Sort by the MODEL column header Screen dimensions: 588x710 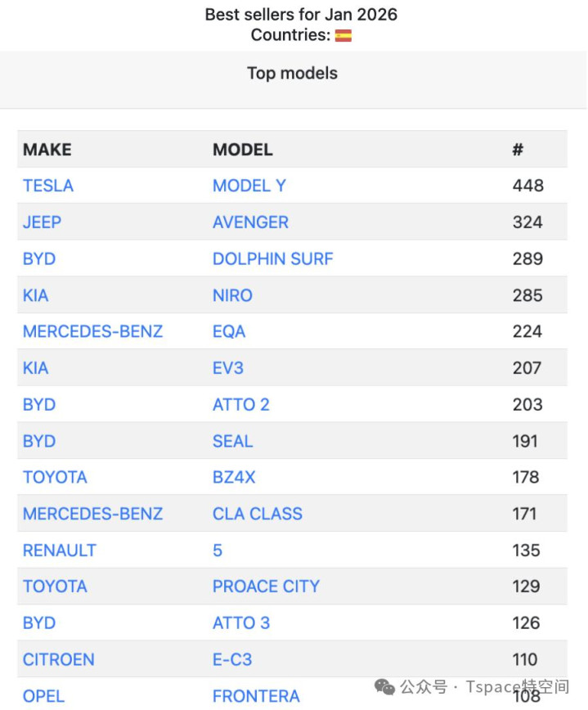pos(243,150)
